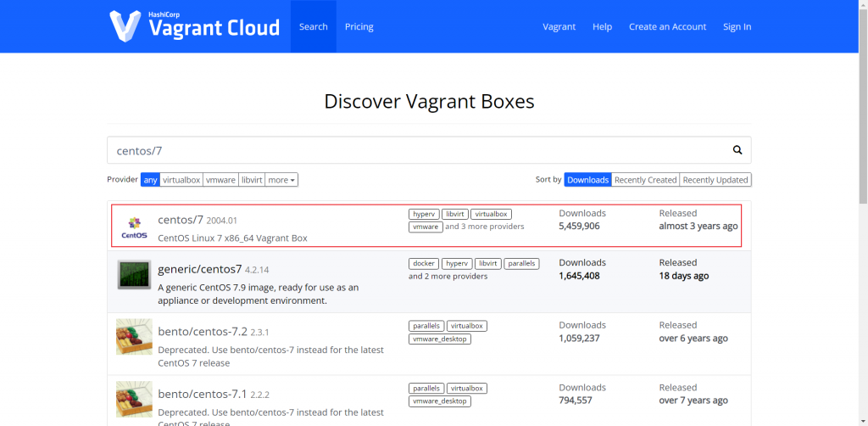Go to the Vagrant link in header
Screen dimensions: 868x426
(x=559, y=26)
